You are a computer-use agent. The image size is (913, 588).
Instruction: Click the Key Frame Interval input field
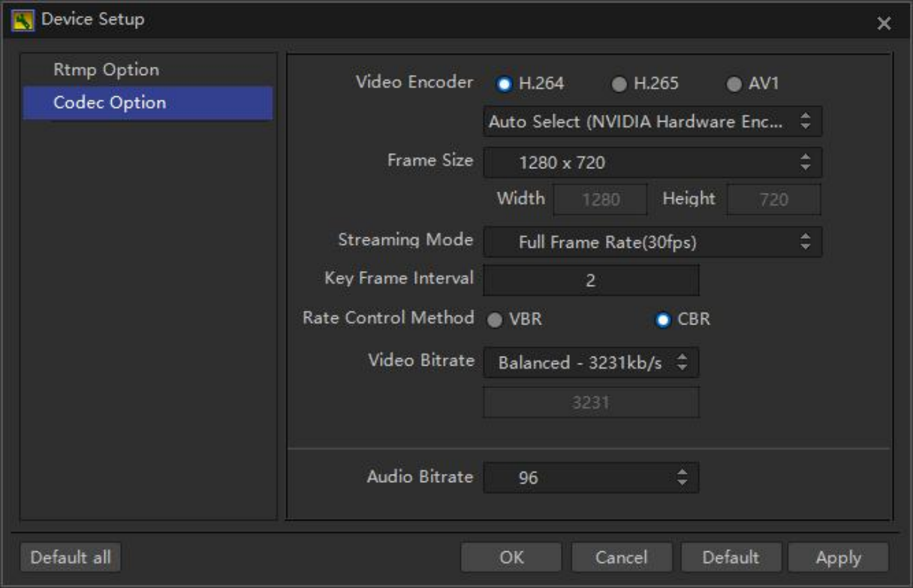pos(591,281)
